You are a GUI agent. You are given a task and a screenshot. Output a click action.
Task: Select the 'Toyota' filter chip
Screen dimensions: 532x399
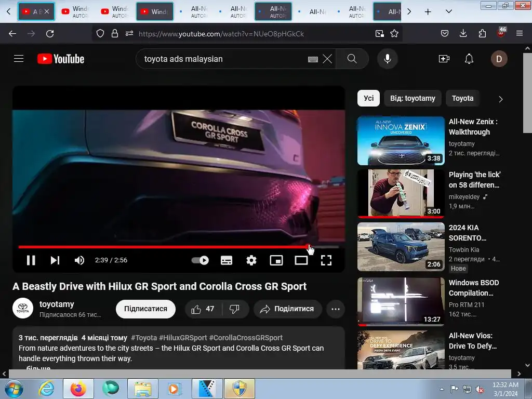click(x=462, y=98)
